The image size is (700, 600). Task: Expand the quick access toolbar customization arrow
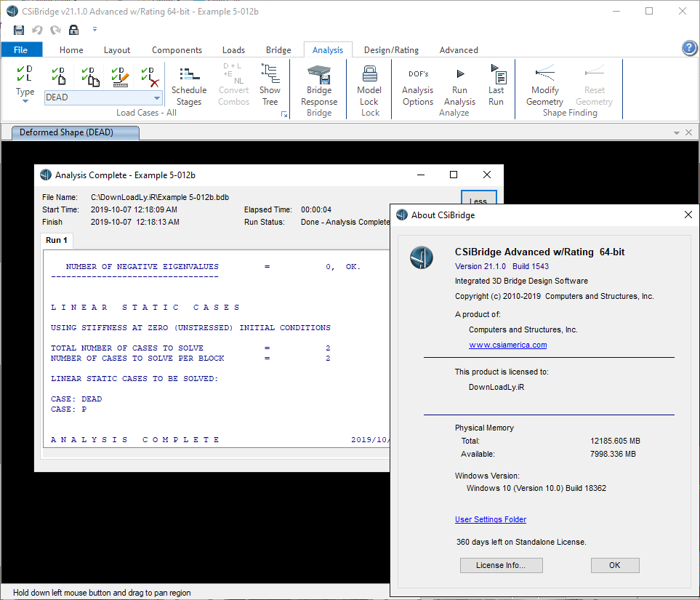[x=96, y=29]
